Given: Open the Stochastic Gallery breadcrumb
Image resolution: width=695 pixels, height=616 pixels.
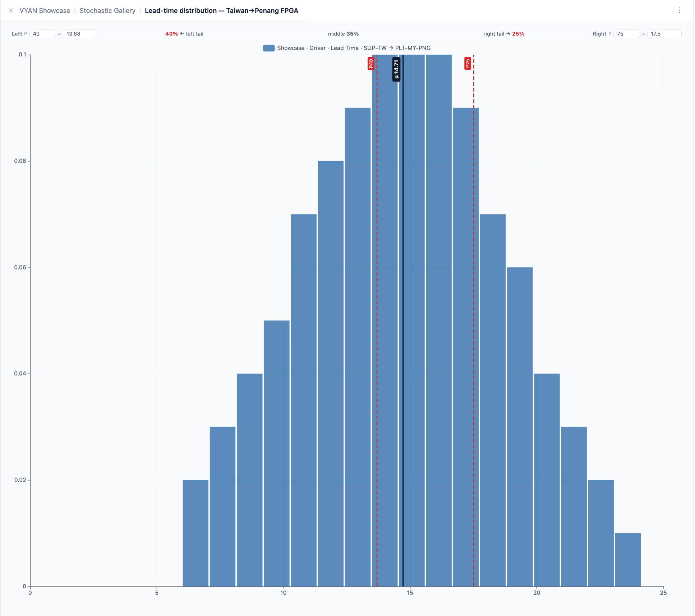Looking at the screenshot, I should [107, 10].
